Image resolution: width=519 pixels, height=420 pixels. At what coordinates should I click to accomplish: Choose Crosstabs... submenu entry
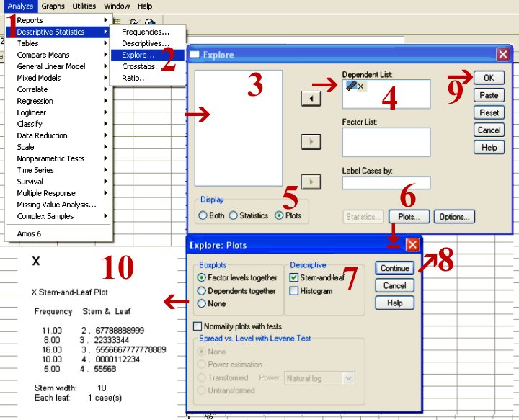[147, 66]
